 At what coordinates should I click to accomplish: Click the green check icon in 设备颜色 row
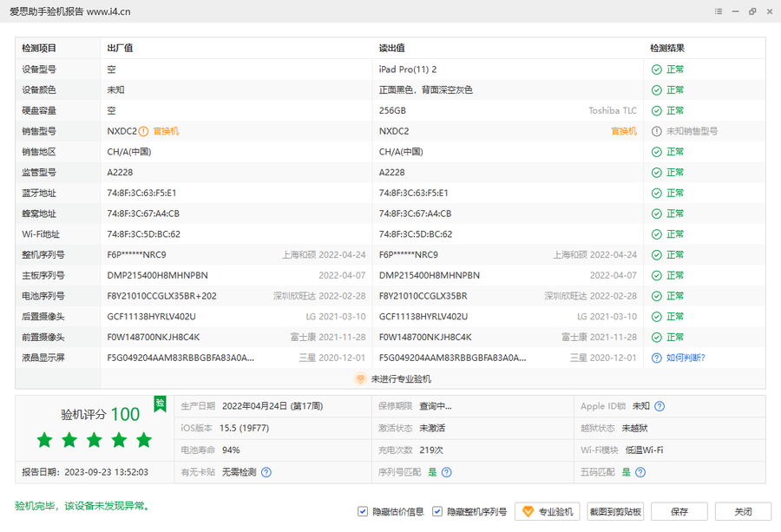click(x=657, y=90)
